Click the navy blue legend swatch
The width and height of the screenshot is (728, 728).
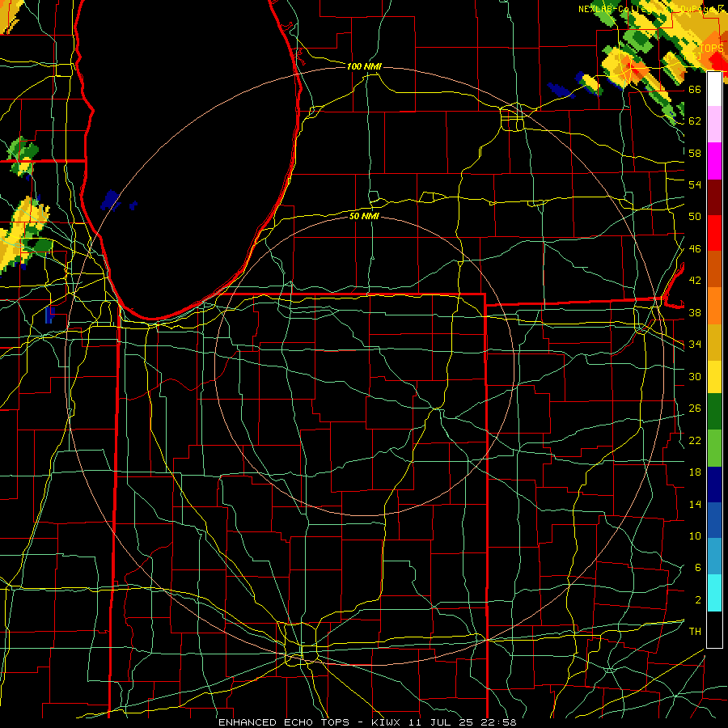pos(714,485)
